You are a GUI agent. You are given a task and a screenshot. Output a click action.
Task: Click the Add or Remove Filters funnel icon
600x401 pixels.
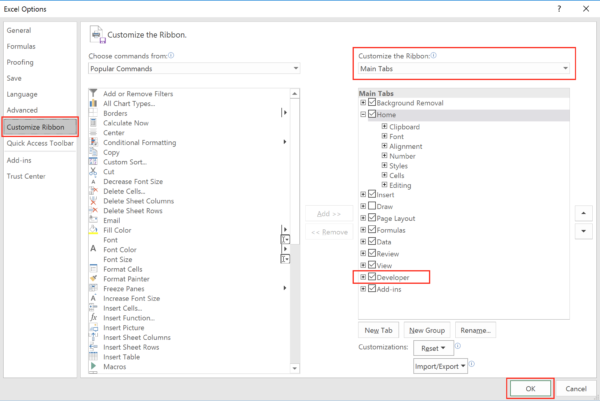pos(93,93)
